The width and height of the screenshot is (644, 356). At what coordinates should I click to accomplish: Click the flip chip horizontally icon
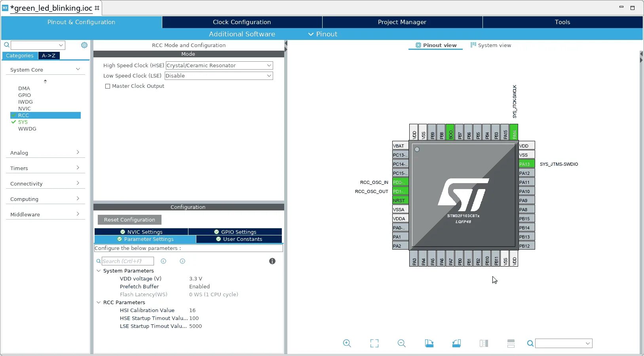coord(484,343)
